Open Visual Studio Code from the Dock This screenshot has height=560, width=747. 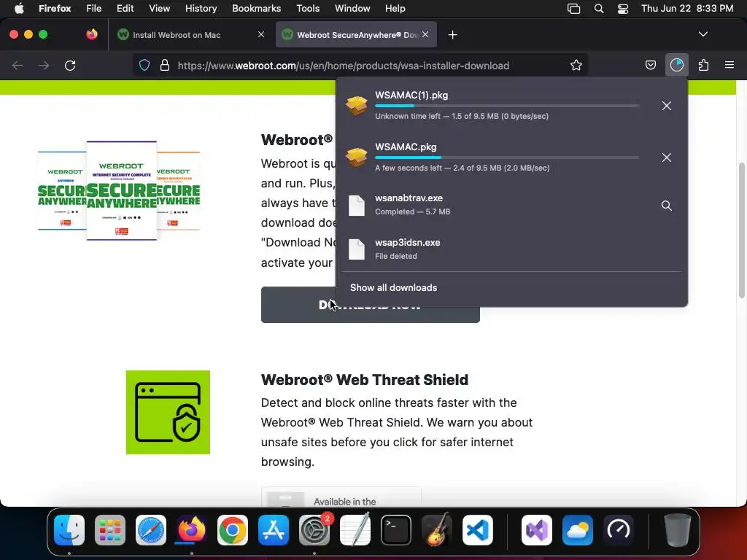coord(478,530)
